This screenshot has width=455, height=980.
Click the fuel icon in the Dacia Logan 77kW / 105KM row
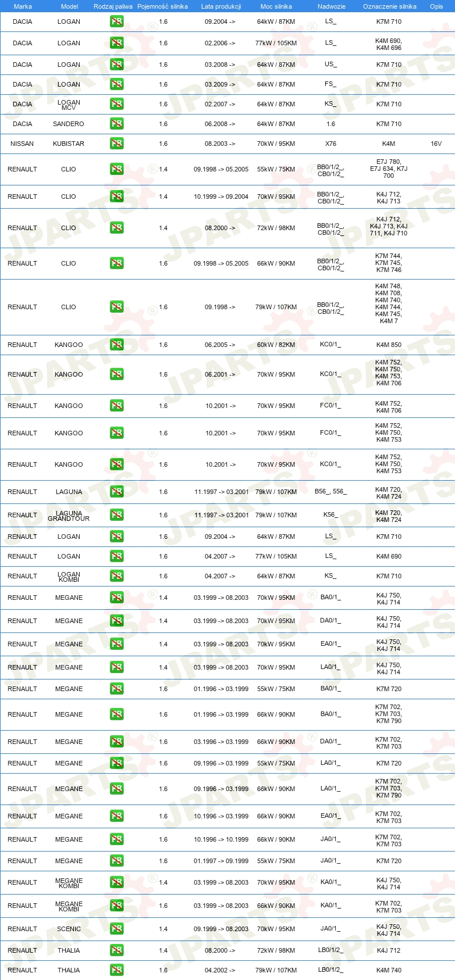pos(116,43)
